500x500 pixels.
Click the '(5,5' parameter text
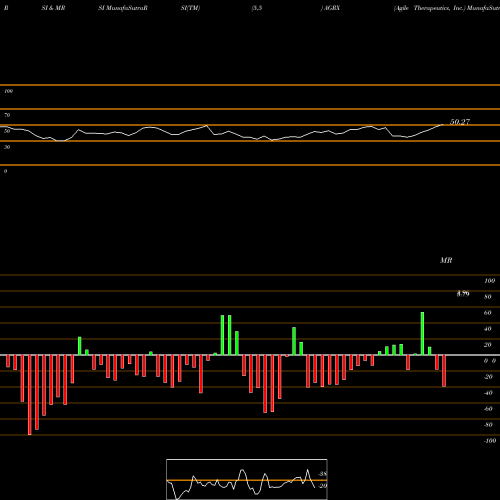pyautogui.click(x=257, y=8)
